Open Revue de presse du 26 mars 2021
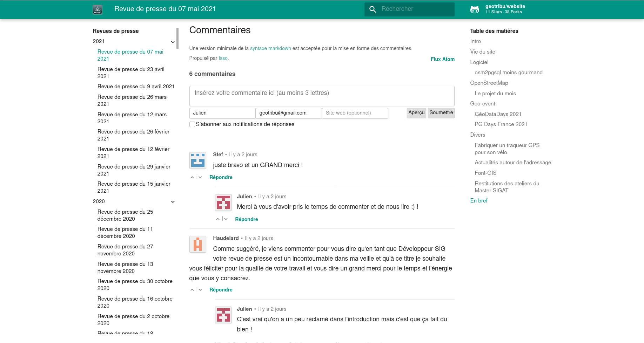Viewport: 644px width, 343px height. pyautogui.click(x=132, y=101)
